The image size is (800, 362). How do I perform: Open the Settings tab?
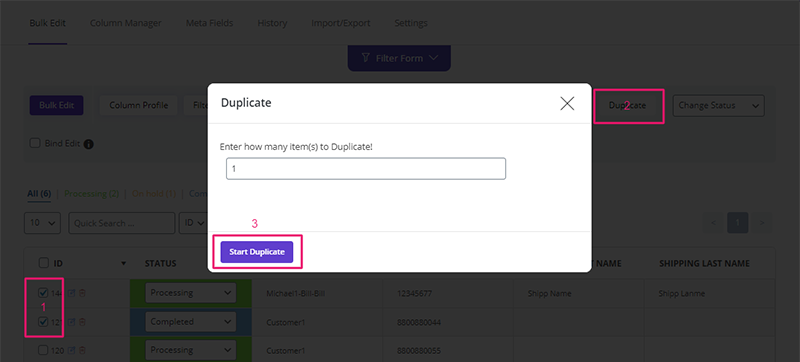(411, 23)
